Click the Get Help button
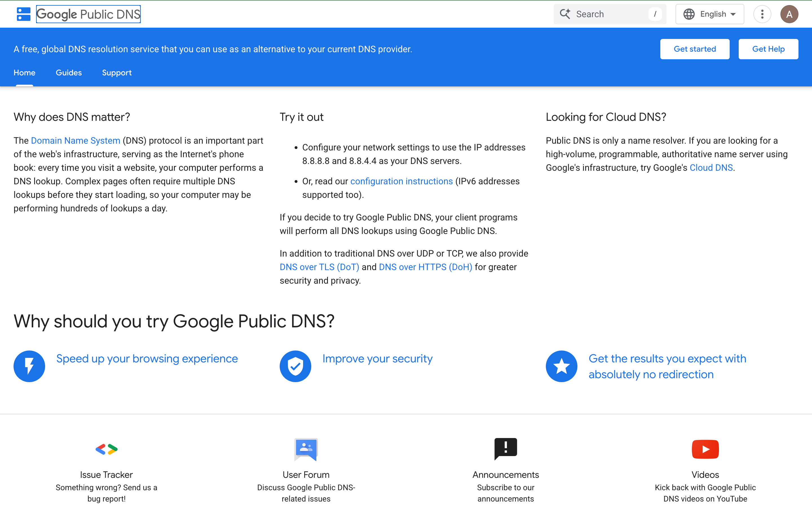The image size is (812, 508). point(768,49)
